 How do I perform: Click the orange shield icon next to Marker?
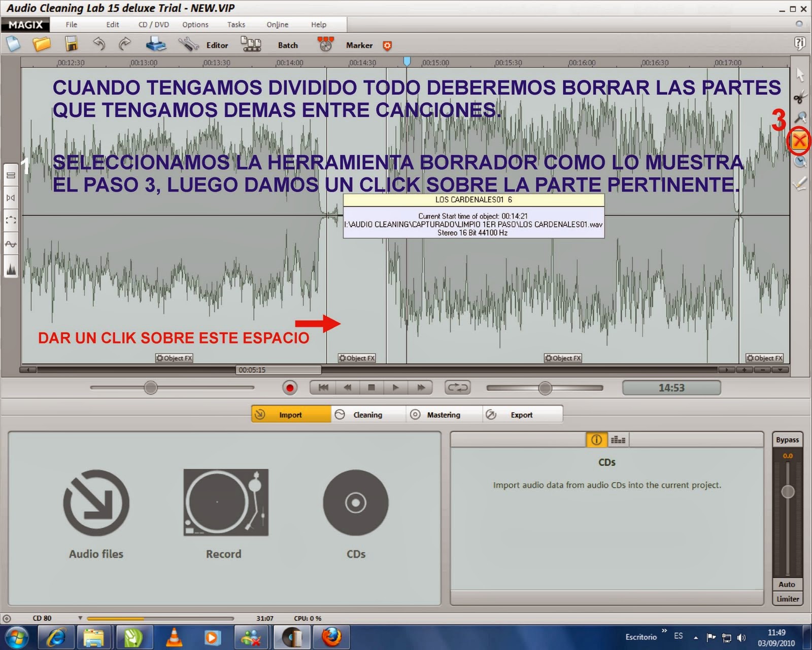pyautogui.click(x=387, y=46)
